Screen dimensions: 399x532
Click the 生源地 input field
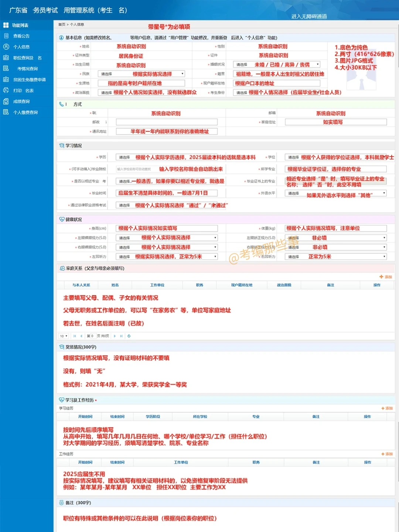point(141,83)
